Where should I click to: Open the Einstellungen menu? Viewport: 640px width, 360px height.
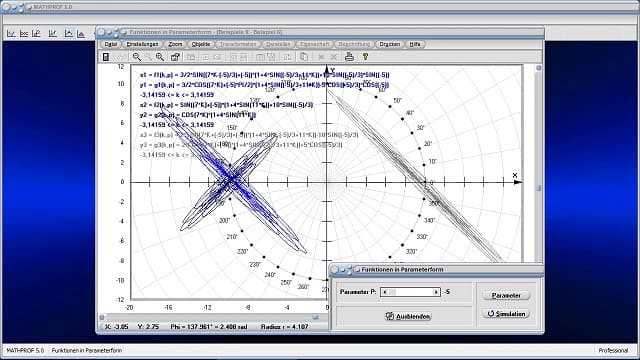pyautogui.click(x=142, y=44)
